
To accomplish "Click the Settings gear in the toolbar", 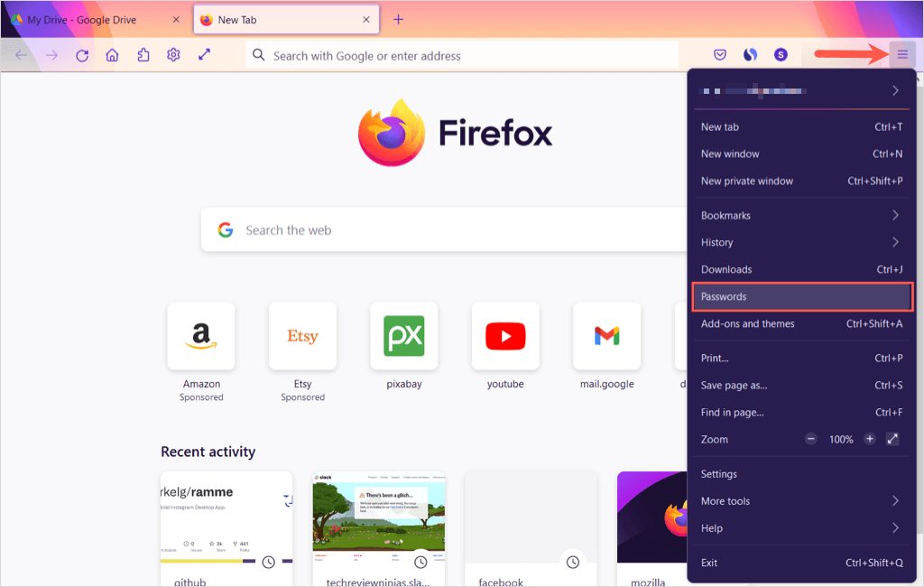I will [x=173, y=54].
